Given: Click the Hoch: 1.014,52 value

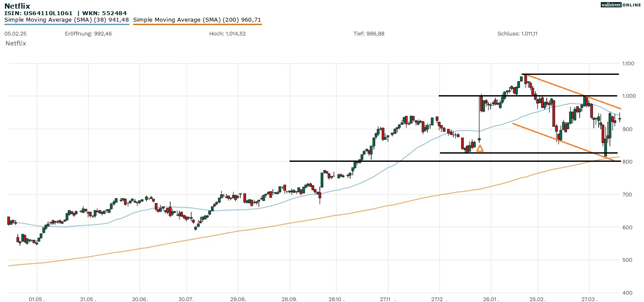Looking at the screenshot, I should point(227,33).
